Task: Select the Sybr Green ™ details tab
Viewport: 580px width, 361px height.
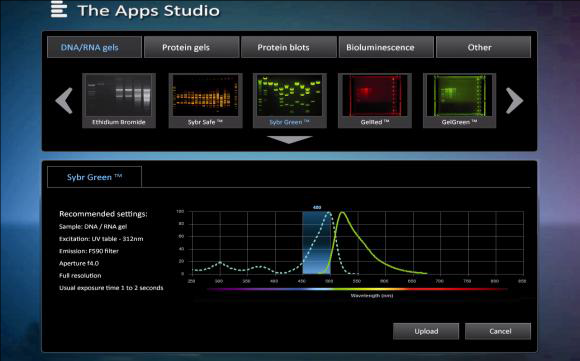Action: pos(94,177)
